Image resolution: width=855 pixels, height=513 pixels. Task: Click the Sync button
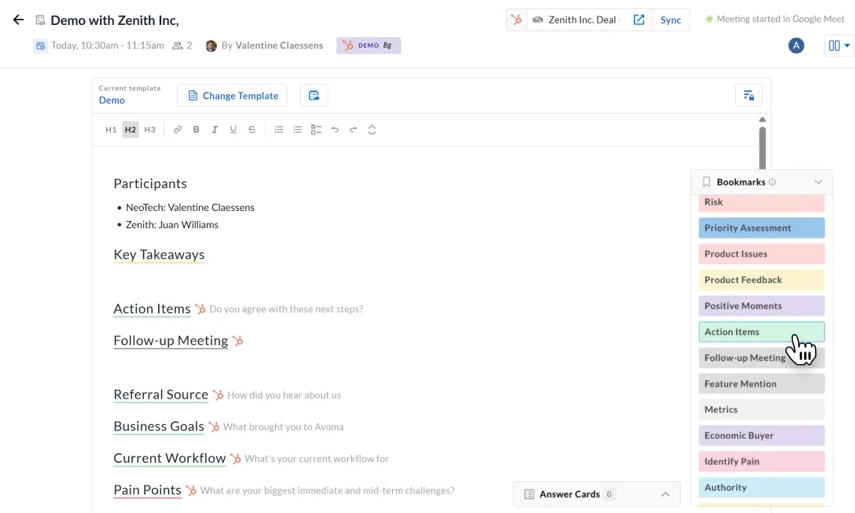pos(670,20)
